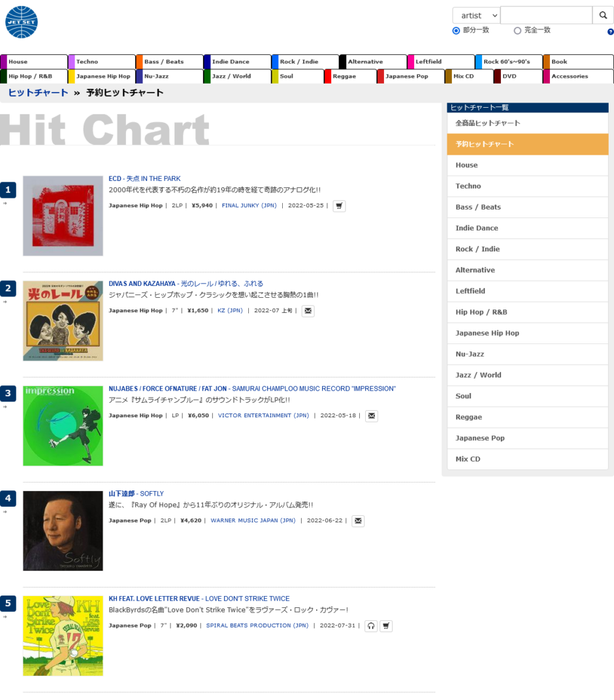Viewport: 614px width, 700px height.
Task: Play headphone preview for Love Don't Strike Twice
Action: 371,626
